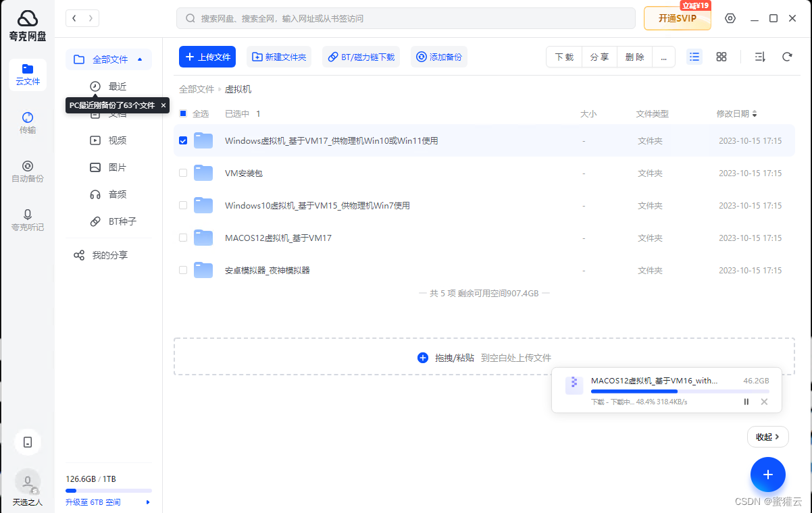Image resolution: width=812 pixels, height=513 pixels.
Task: Click folder icon of VM安装包
Action: (203, 173)
